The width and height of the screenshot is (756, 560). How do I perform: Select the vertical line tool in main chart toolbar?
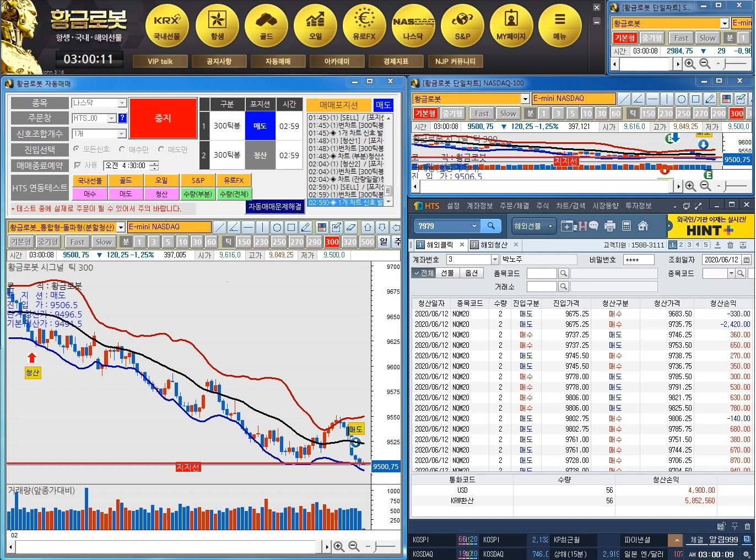point(262,227)
